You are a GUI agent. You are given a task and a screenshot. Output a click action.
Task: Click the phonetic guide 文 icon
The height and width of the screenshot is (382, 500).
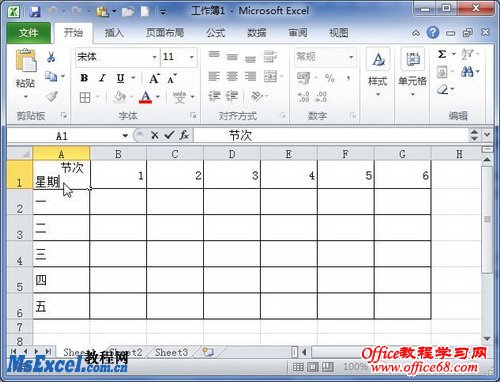pyautogui.click(x=179, y=97)
